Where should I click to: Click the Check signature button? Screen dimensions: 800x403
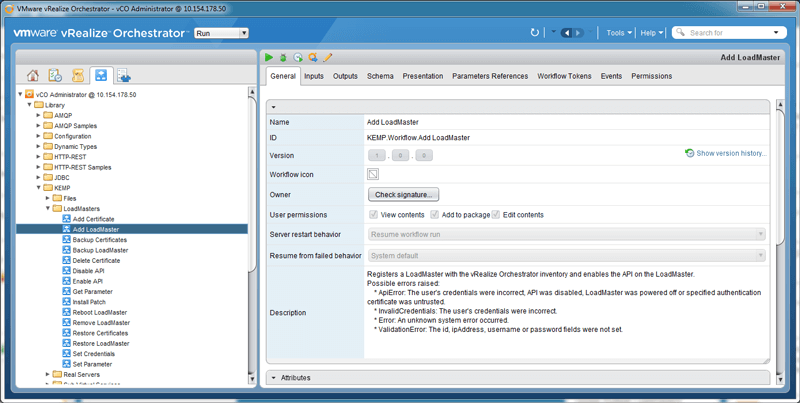pyautogui.click(x=404, y=194)
